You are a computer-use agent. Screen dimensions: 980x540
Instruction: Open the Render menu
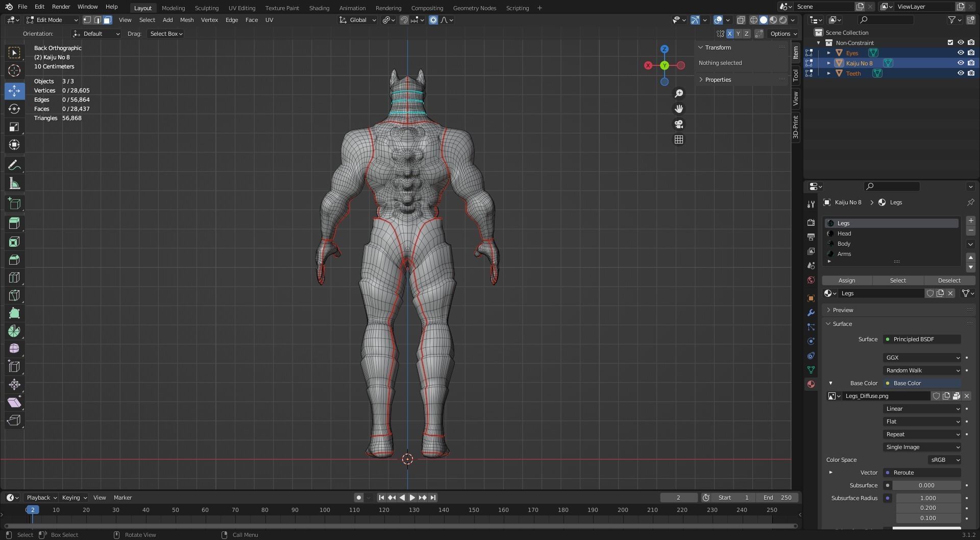pos(61,7)
